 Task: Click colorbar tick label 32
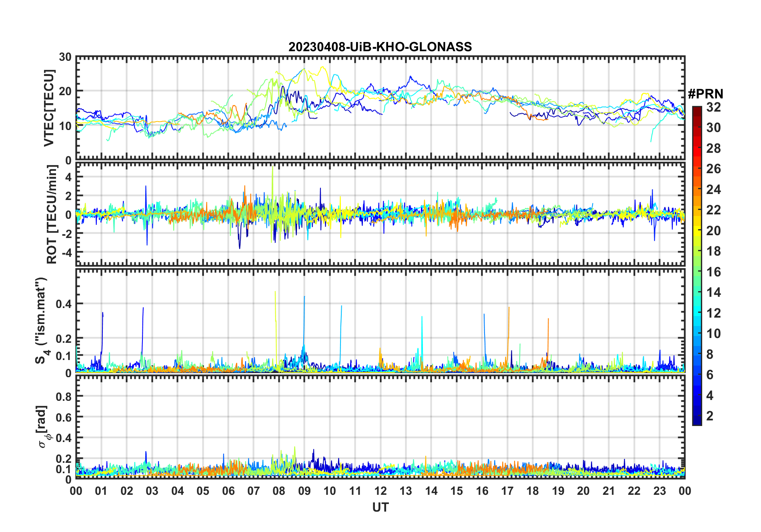[713, 107]
